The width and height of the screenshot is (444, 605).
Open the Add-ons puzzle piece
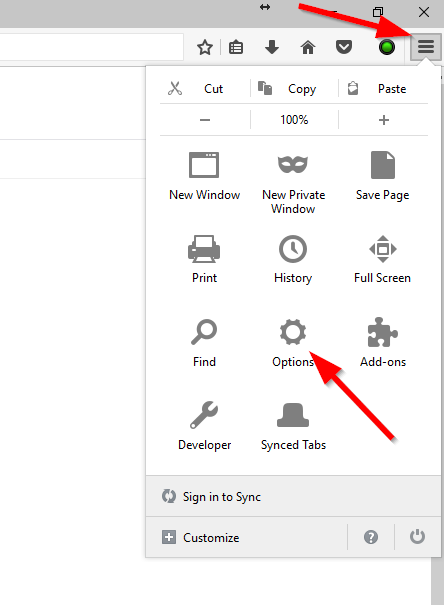(x=382, y=332)
